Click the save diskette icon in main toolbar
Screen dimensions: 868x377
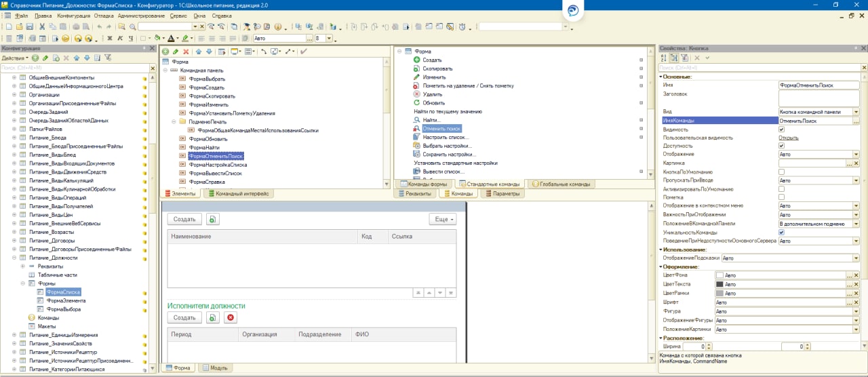[30, 26]
